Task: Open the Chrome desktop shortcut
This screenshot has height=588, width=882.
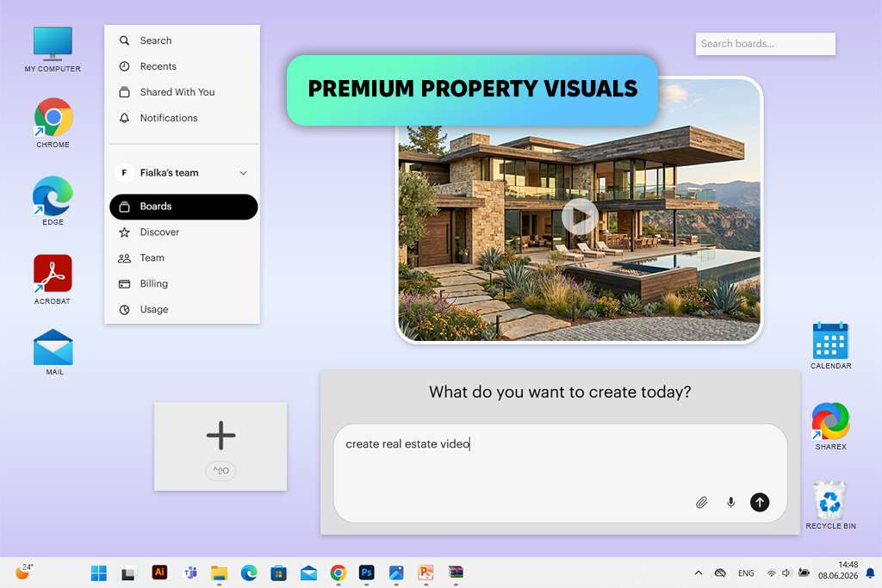Action: (x=53, y=123)
